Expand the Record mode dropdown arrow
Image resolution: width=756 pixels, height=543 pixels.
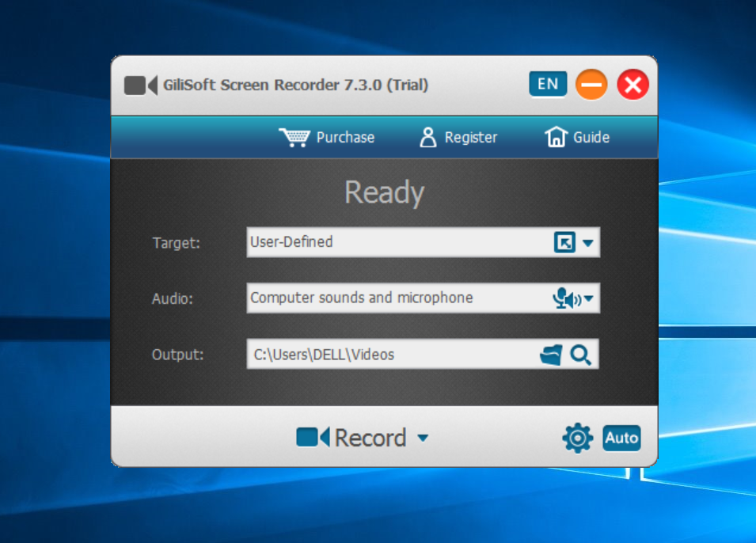pyautogui.click(x=425, y=438)
